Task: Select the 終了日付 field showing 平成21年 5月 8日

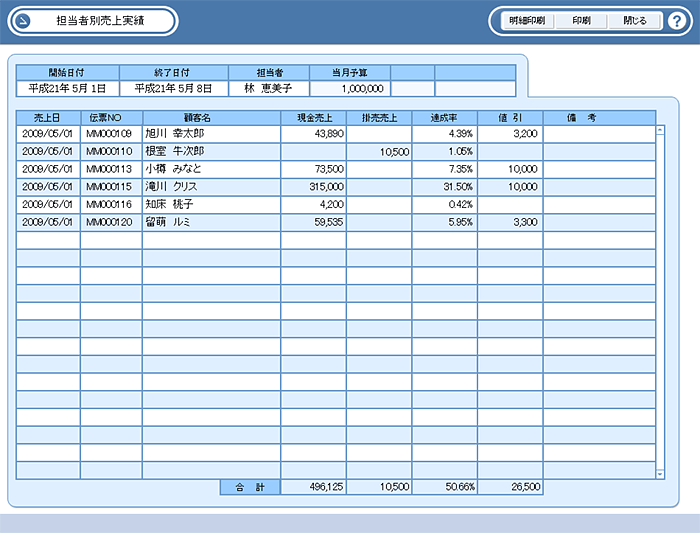Action: pyautogui.click(x=173, y=88)
